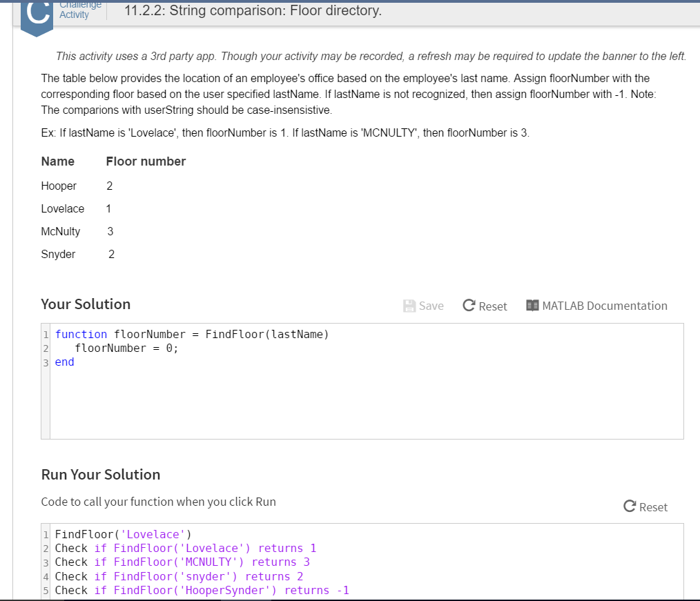Click the Floor number column header
The image size is (700, 601).
click(x=146, y=161)
